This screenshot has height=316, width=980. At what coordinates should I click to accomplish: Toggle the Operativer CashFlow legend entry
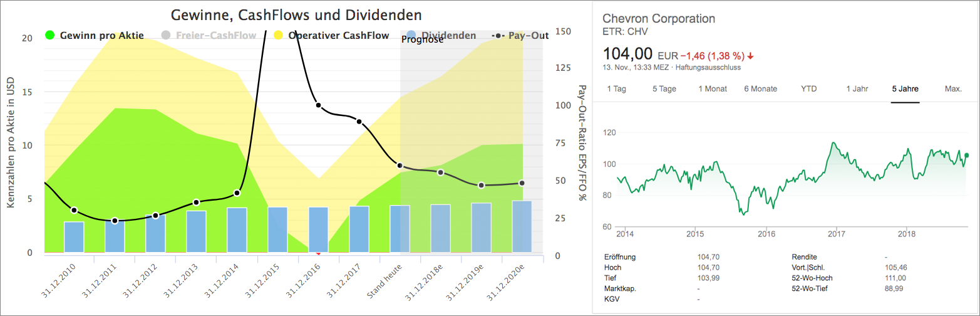(332, 35)
